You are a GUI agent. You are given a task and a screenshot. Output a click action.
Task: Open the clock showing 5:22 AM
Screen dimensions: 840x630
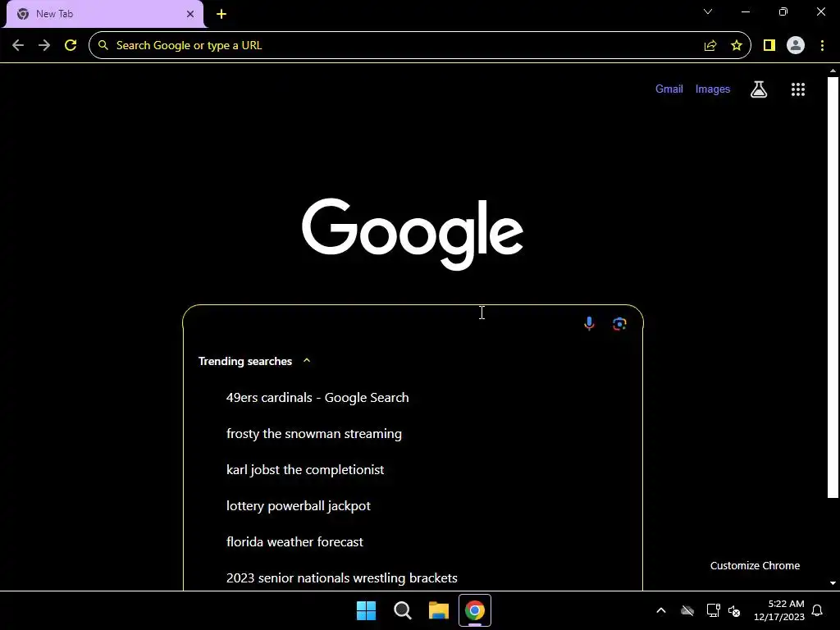pos(779,610)
